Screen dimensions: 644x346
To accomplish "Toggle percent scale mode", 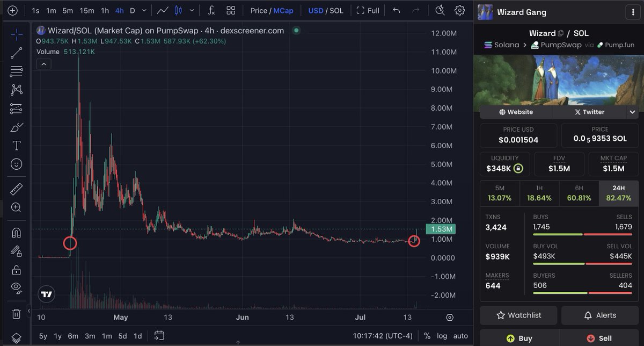I will pos(427,336).
